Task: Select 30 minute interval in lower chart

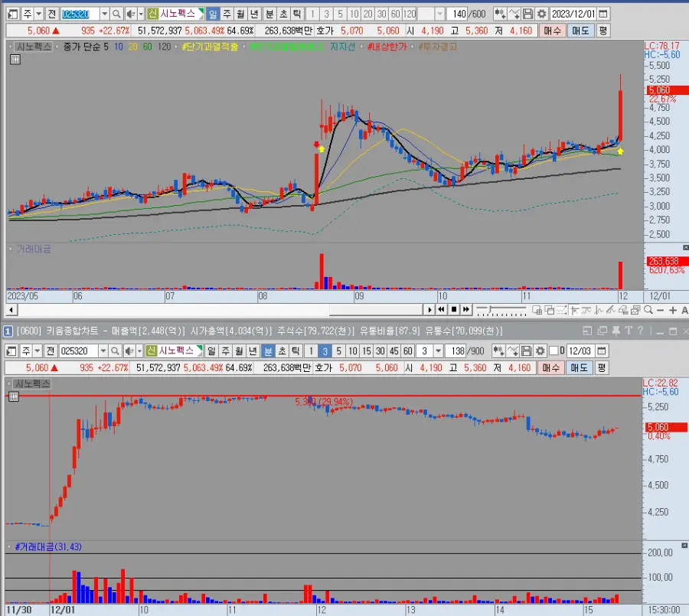Action: point(380,351)
